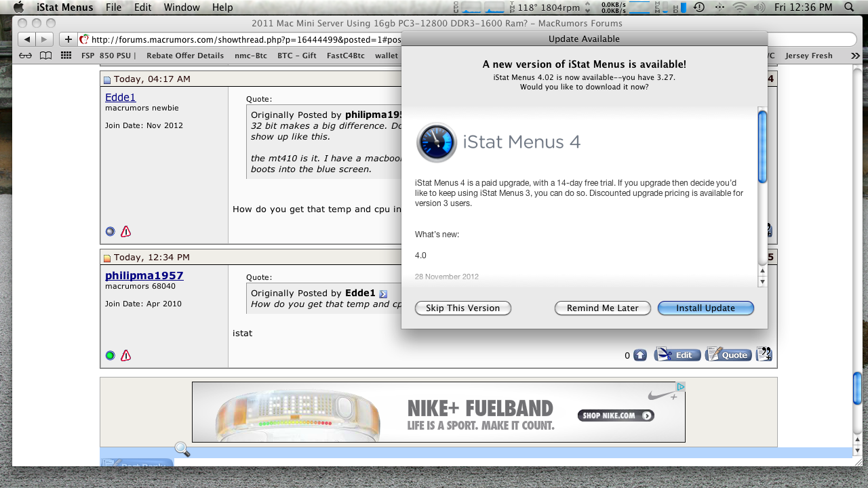
Task: Click Nike+ FuelBand advertisement banner
Action: (x=438, y=412)
